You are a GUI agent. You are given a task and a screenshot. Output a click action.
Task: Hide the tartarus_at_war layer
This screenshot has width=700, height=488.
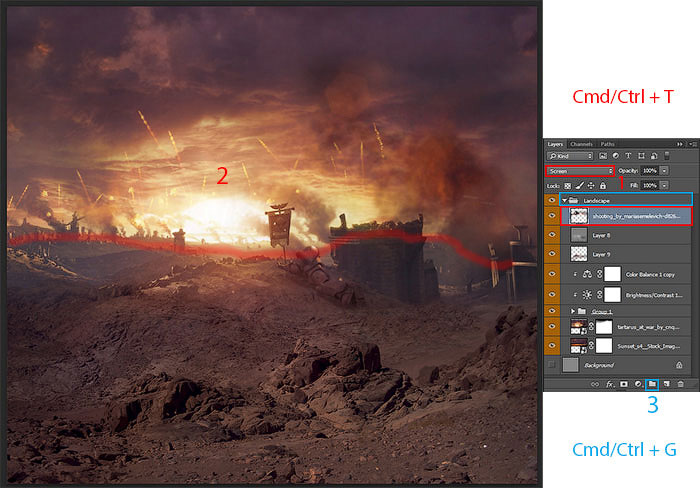[552, 326]
